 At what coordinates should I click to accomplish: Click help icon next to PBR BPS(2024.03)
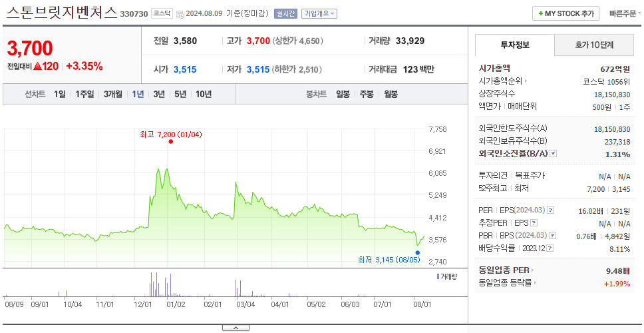553,236
